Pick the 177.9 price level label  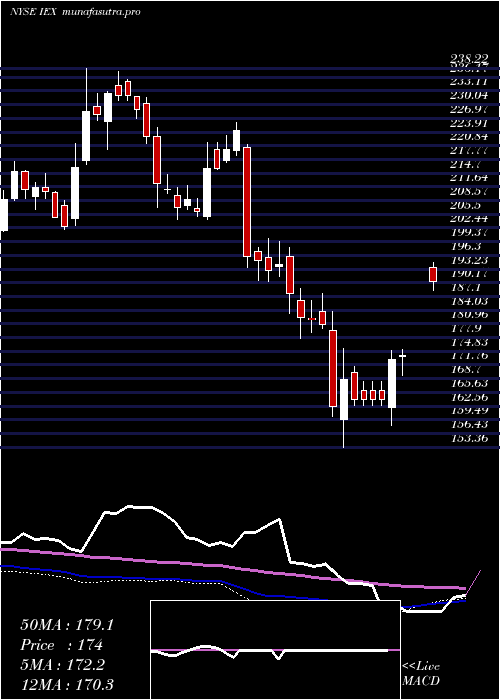tap(466, 329)
